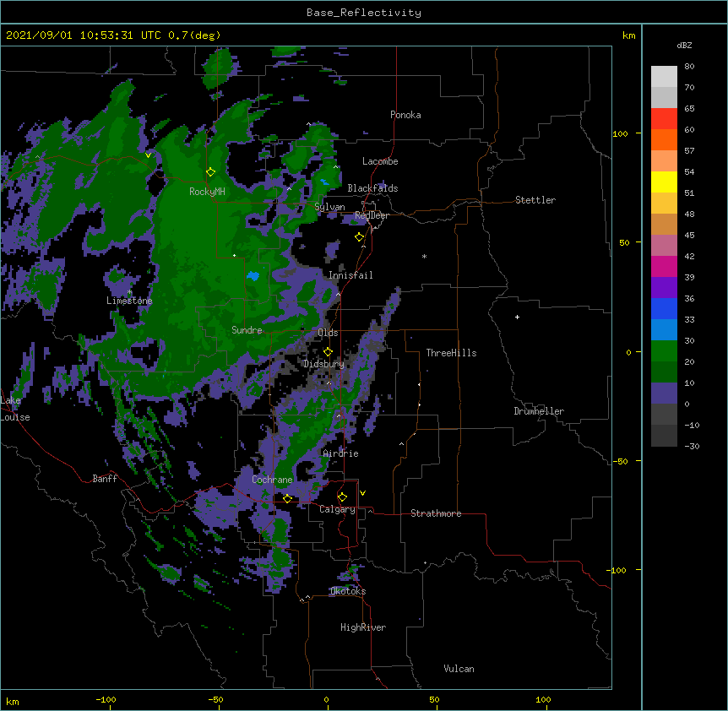Click the blue echo cell north of Sundre
Image resolution: width=728 pixels, height=711 pixels.
(253, 276)
